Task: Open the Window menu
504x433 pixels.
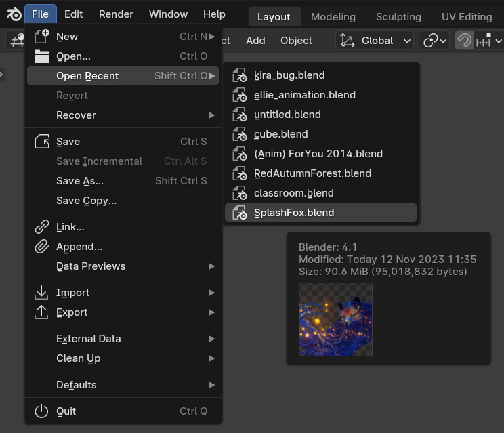Action: (x=168, y=14)
